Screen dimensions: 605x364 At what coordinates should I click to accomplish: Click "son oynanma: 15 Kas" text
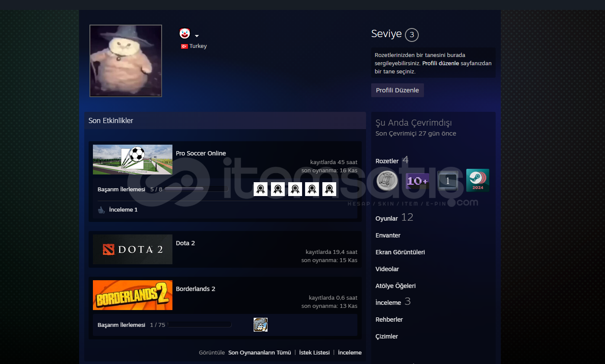pyautogui.click(x=329, y=260)
